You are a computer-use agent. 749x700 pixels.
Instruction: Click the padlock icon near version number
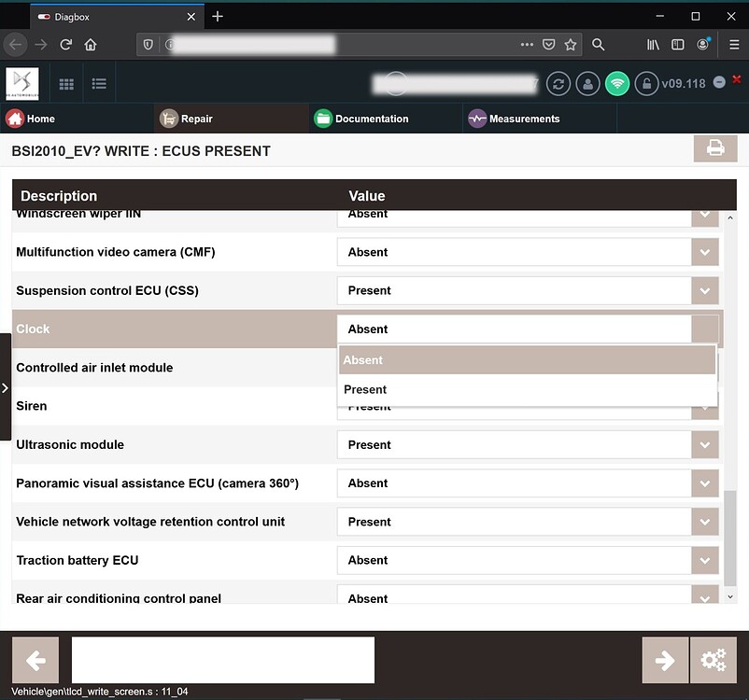[x=645, y=83]
